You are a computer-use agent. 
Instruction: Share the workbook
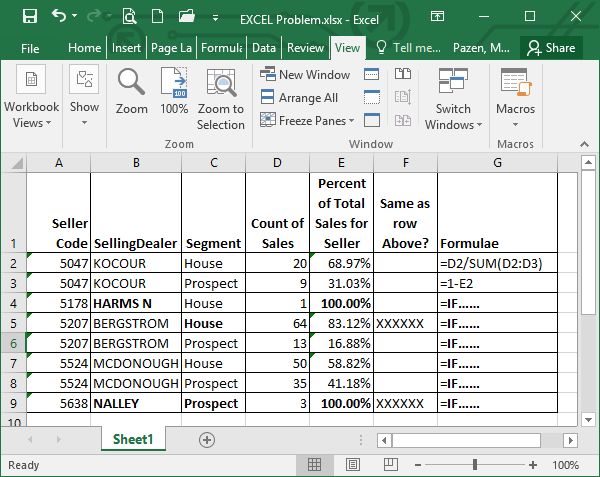551,48
